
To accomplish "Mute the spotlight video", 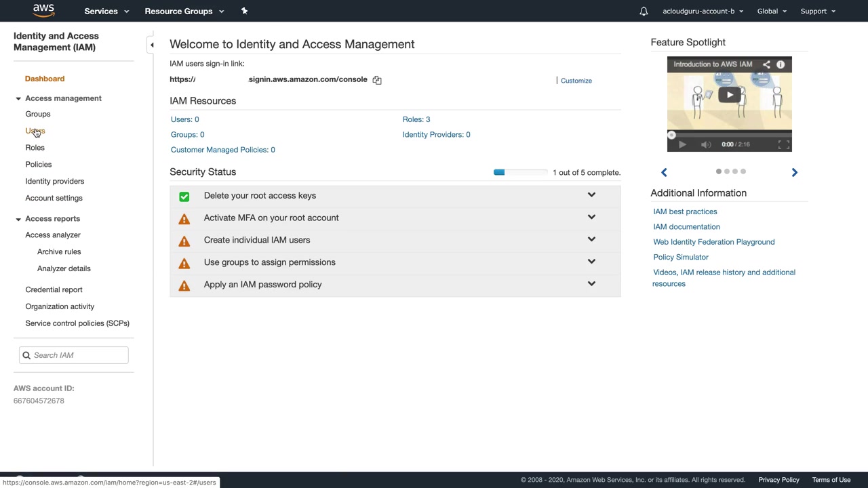I will click(x=705, y=144).
